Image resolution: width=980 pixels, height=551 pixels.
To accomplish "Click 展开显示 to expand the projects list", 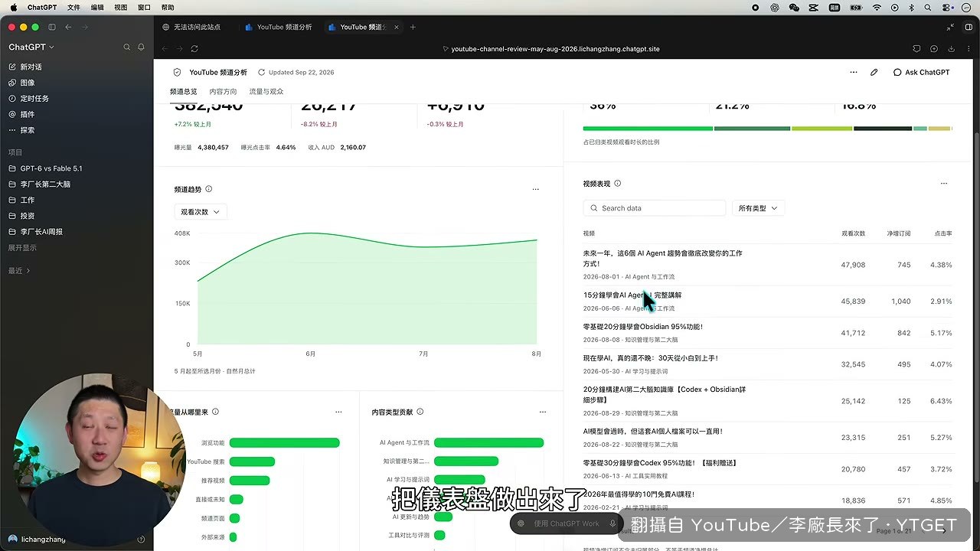I will (x=22, y=248).
